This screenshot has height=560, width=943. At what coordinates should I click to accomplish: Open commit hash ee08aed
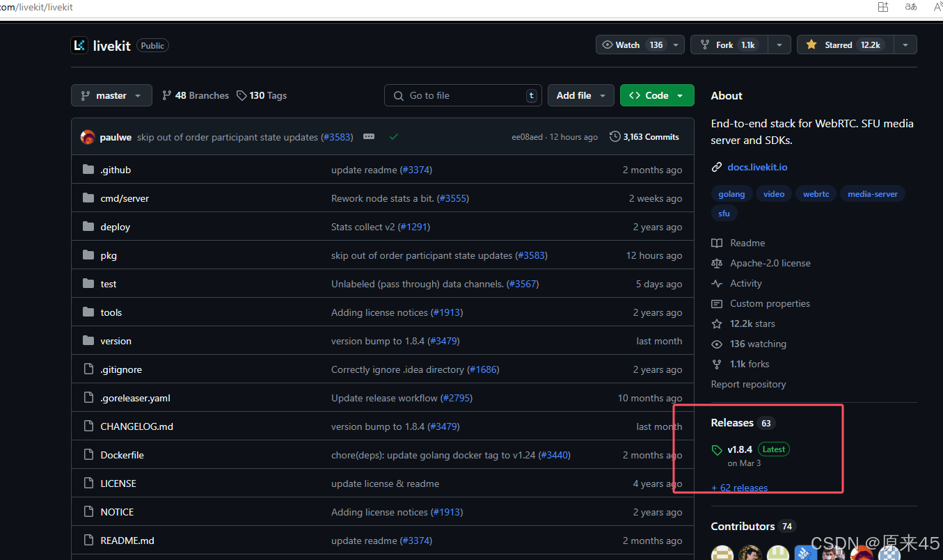(x=528, y=137)
